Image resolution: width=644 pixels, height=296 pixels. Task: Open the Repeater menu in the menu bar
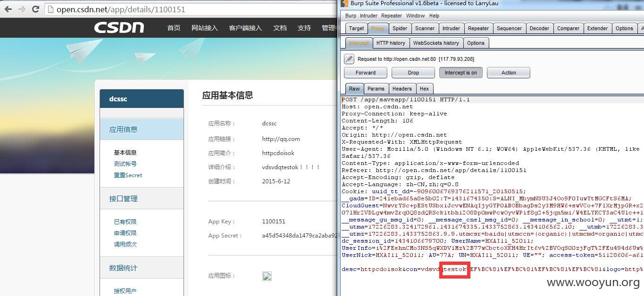pyautogui.click(x=392, y=16)
